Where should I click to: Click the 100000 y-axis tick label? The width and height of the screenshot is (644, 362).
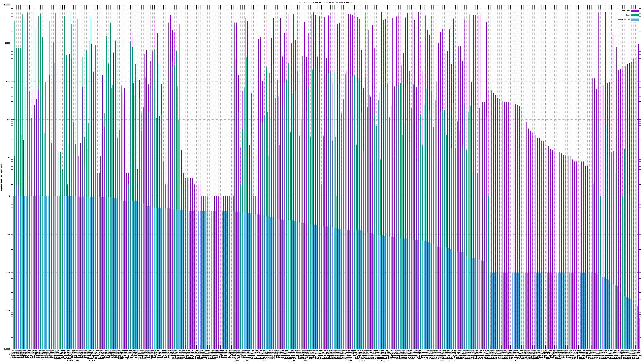click(x=7, y=5)
